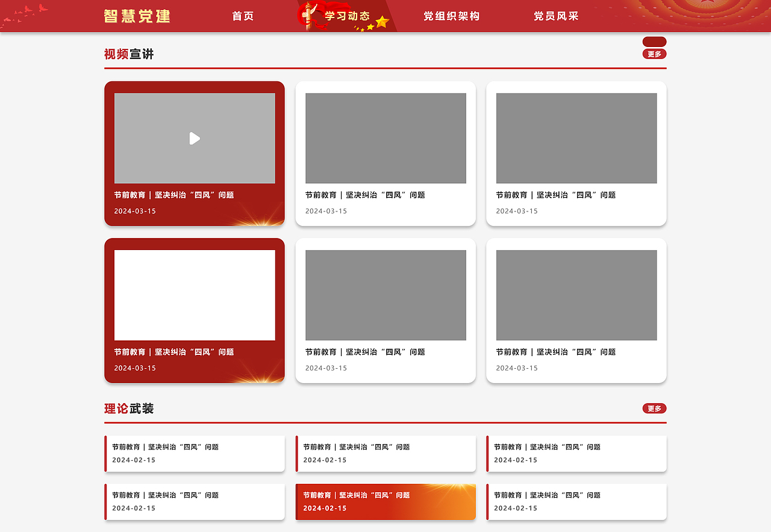Image resolution: width=771 pixels, height=532 pixels.
Task: Click the 智慧党建 site logo
Action: coord(138,16)
